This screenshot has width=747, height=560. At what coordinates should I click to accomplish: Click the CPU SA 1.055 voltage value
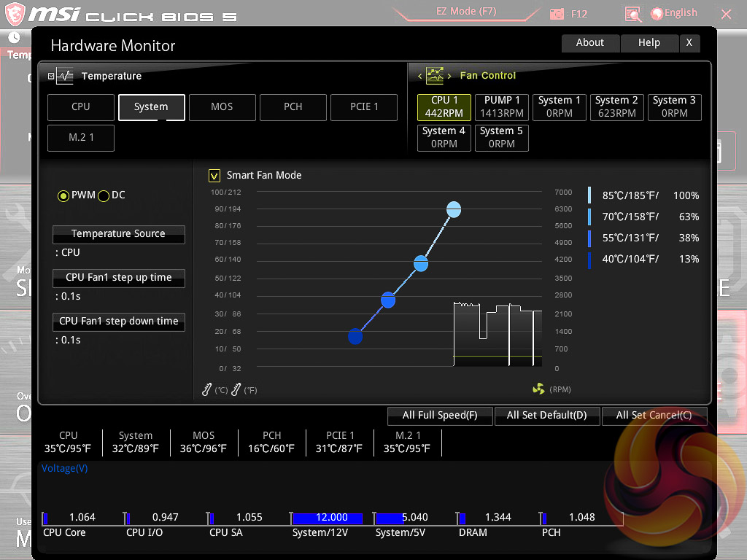(x=249, y=518)
